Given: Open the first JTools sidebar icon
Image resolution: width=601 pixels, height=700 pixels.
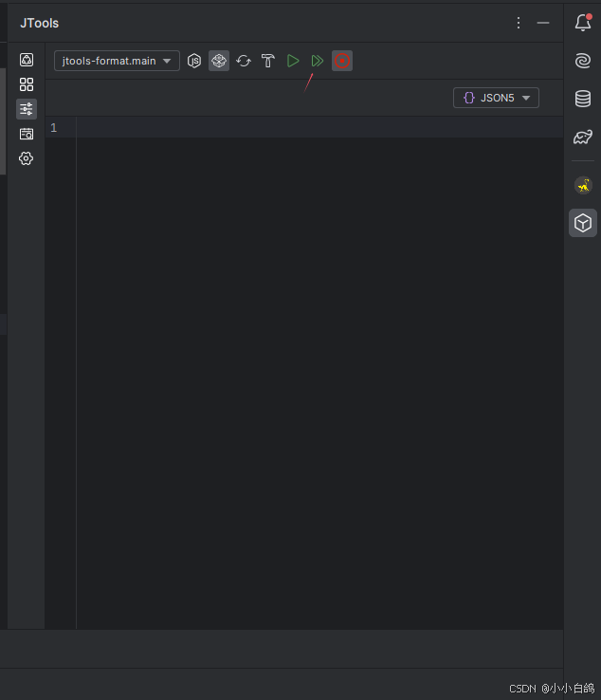Looking at the screenshot, I should 27,60.
